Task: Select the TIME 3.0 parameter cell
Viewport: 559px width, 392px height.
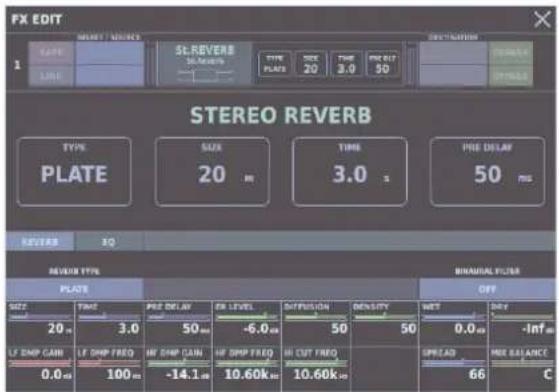Action: pyautogui.click(x=109, y=323)
